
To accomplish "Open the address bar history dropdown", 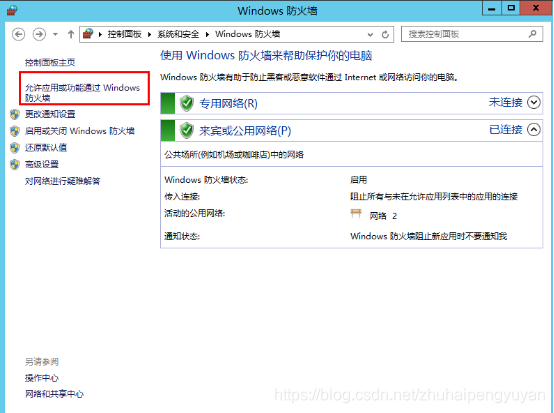I will pos(370,35).
